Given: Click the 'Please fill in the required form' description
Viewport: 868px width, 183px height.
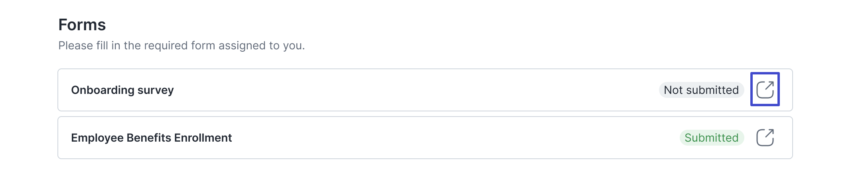Looking at the screenshot, I should (x=181, y=46).
